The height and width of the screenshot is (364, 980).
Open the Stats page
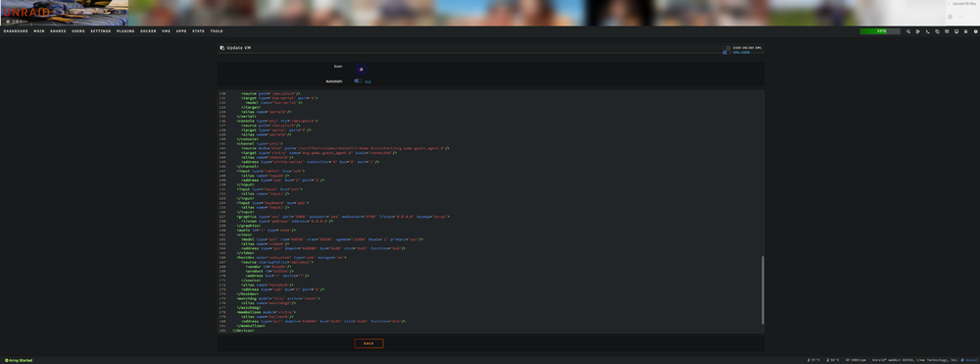point(198,31)
